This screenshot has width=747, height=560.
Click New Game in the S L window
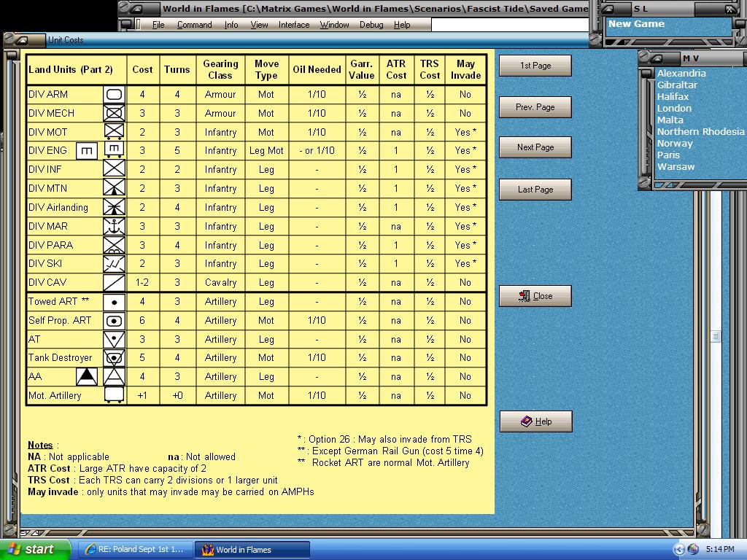coord(636,24)
